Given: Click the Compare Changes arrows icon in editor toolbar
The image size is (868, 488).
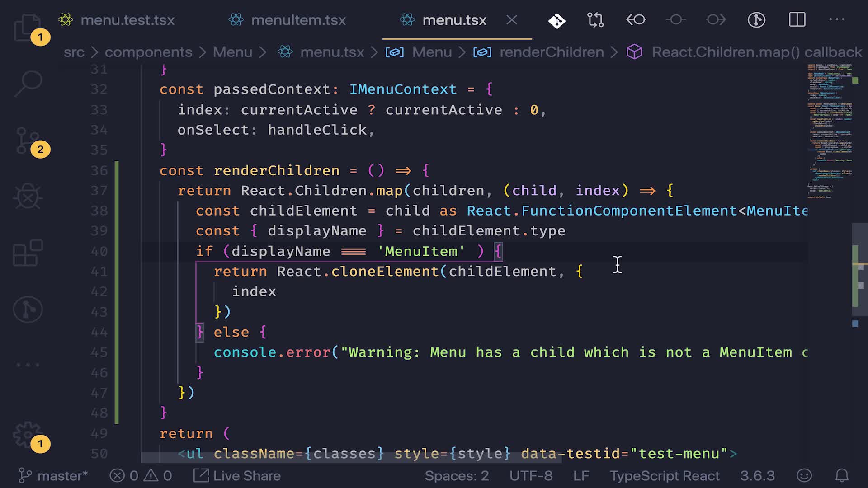Looking at the screenshot, I should (x=595, y=20).
